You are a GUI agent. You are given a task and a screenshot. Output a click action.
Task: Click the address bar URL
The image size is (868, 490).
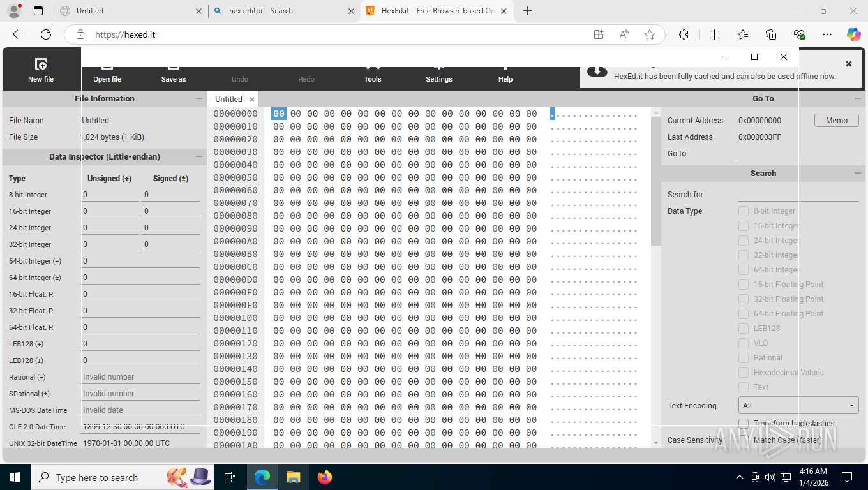tap(125, 34)
